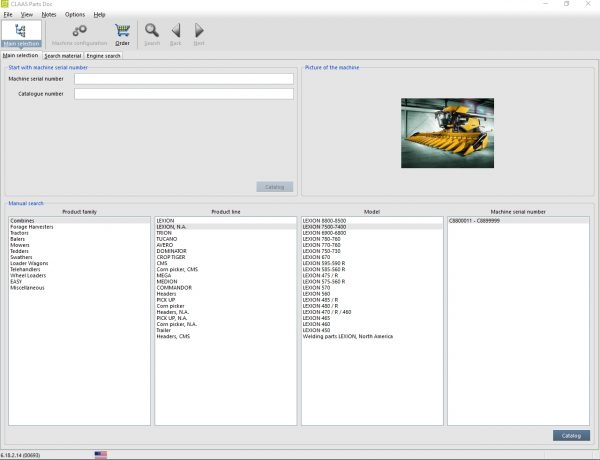Viewport: 600px width, 460px height.
Task: Select LEXION 8800-8500 model
Action: click(372, 221)
